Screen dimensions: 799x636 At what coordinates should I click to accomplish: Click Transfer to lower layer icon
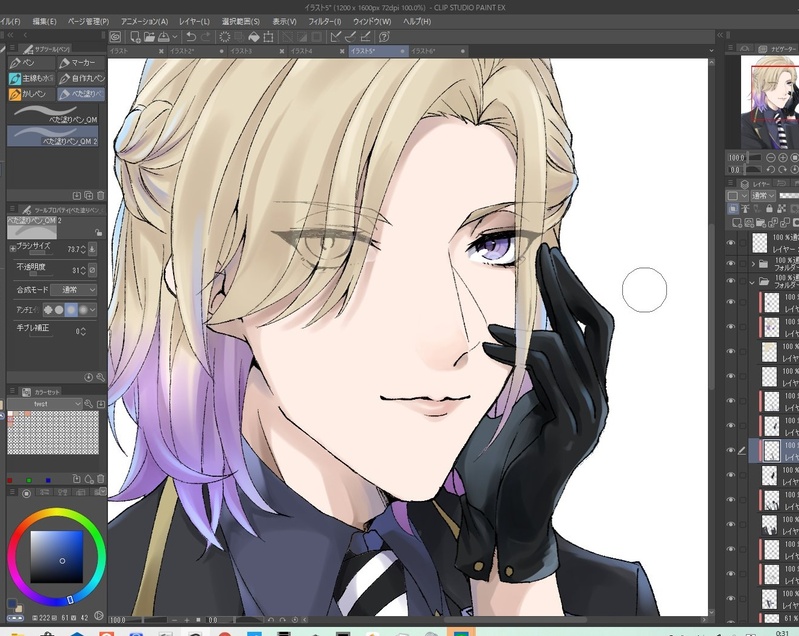click(x=774, y=223)
